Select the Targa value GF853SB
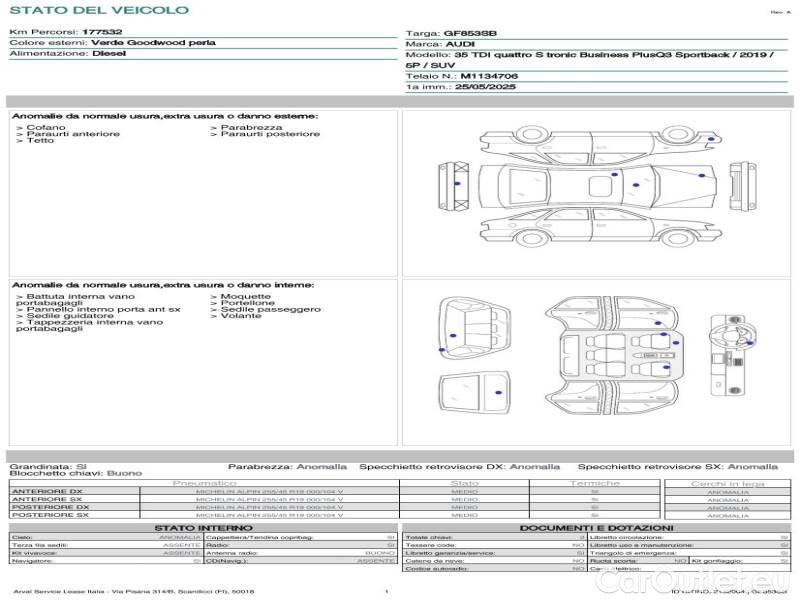800x600 pixels. [470, 32]
